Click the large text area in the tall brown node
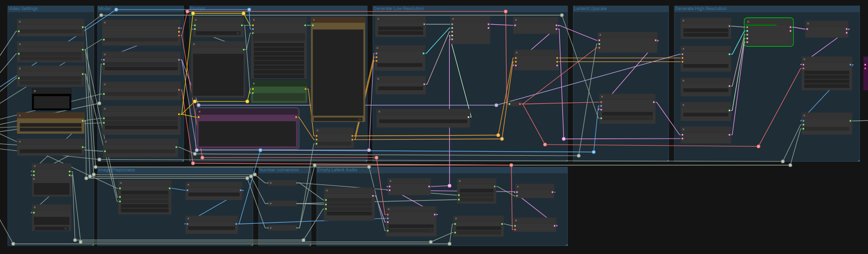The height and width of the screenshot is (254, 868). click(x=338, y=73)
